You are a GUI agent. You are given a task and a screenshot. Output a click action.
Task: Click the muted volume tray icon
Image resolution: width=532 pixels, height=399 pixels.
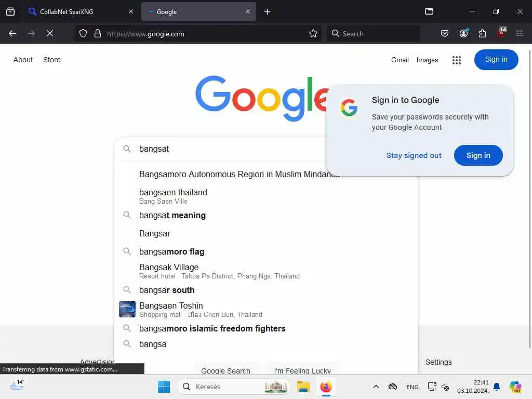click(445, 387)
